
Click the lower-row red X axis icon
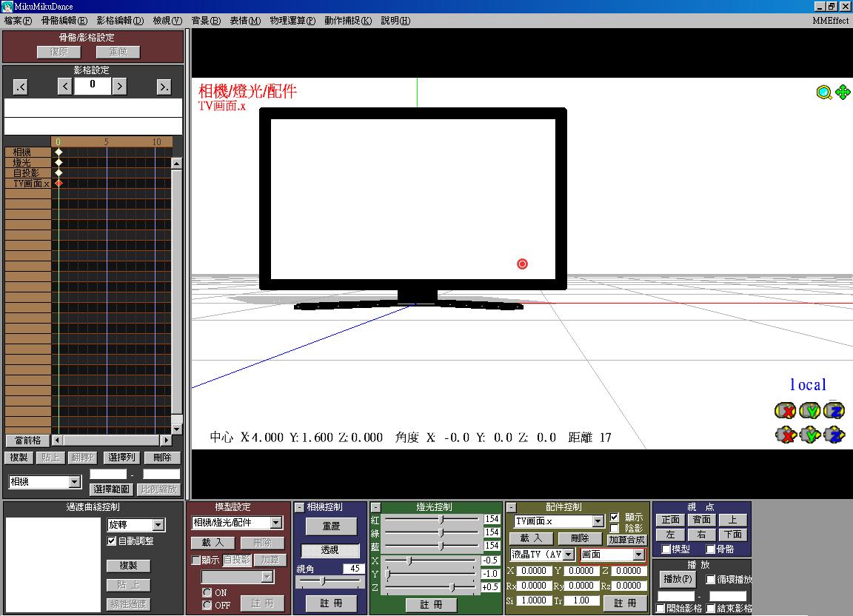(x=785, y=435)
